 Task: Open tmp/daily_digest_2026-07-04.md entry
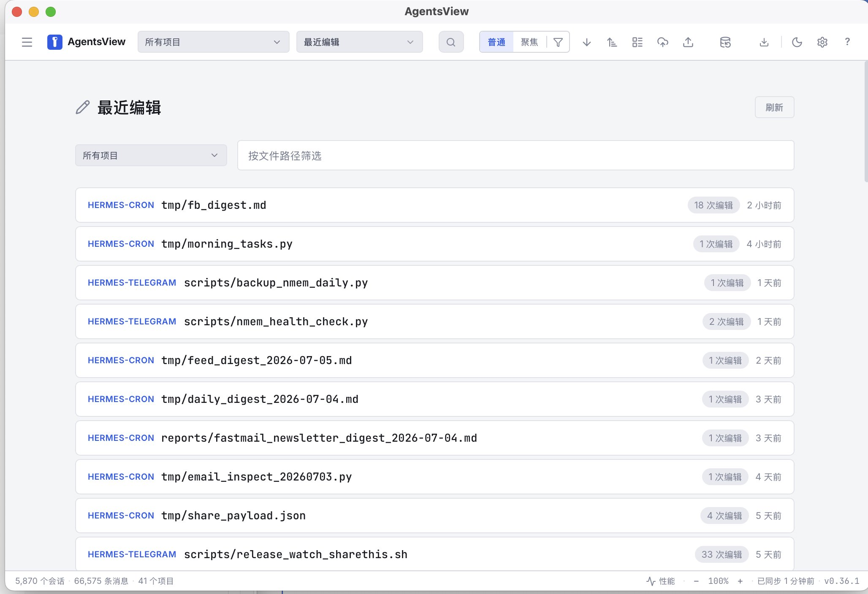(x=434, y=399)
